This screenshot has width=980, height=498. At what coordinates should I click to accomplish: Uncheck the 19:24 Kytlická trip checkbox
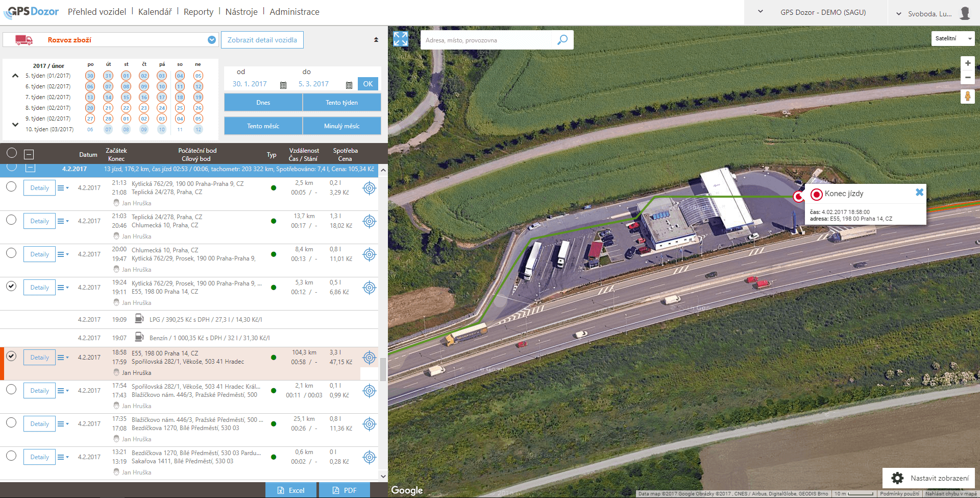click(11, 286)
